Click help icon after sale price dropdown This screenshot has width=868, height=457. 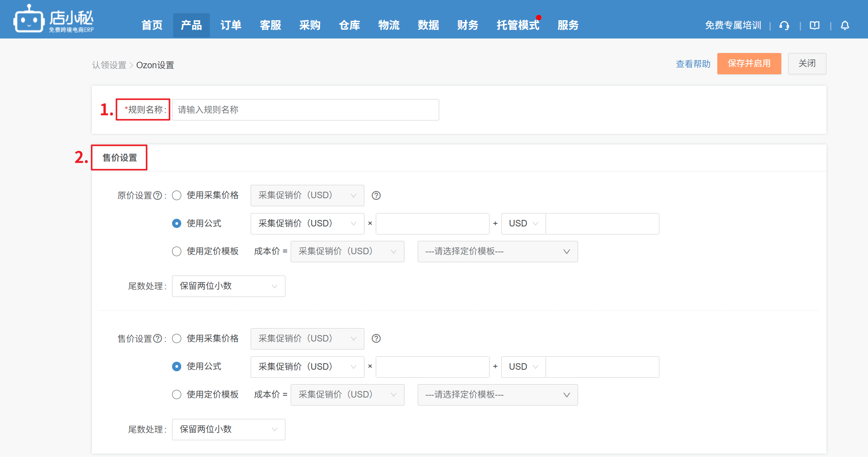[376, 338]
